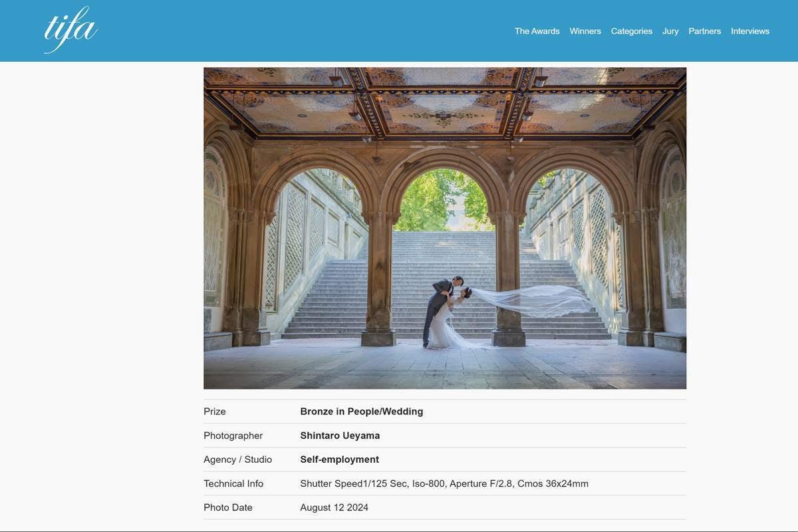Open the Categories navigation link
Viewport: 798px width, 532px height.
pyautogui.click(x=631, y=31)
